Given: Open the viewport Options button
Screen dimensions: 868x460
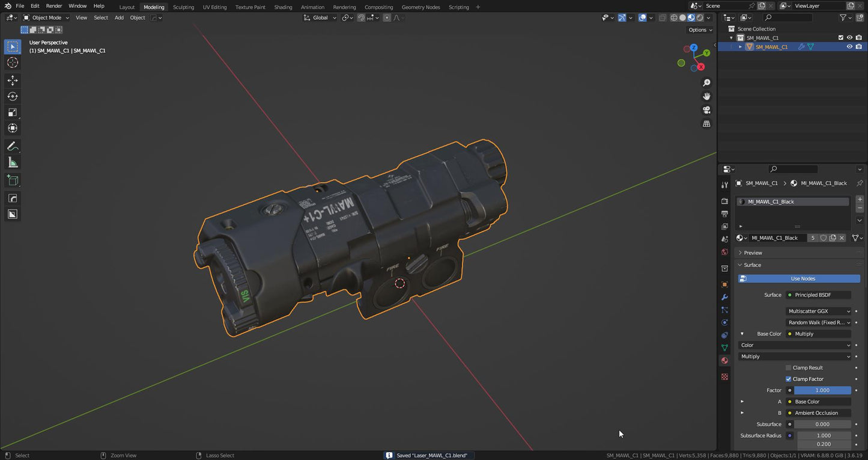Looking at the screenshot, I should tap(700, 30).
